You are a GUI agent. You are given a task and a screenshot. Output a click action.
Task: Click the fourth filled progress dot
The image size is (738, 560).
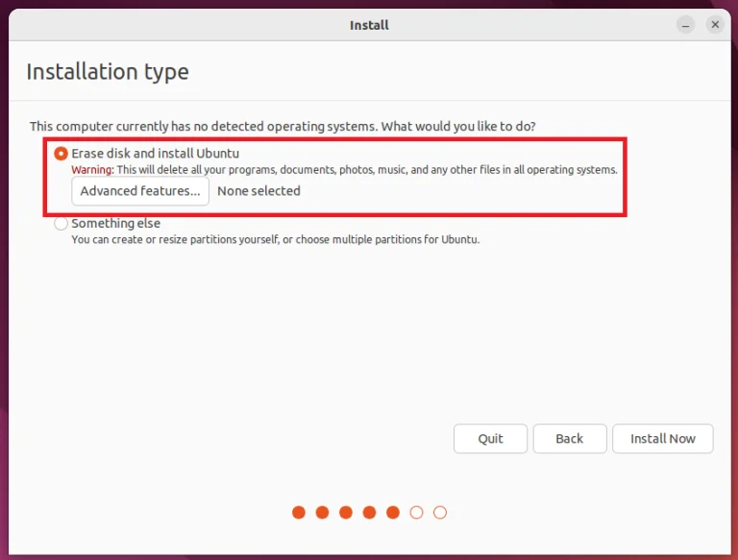pos(370,513)
